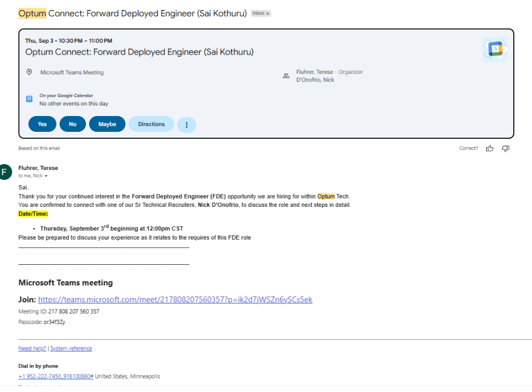The width and height of the screenshot is (532, 392).
Task: Click the Need help? link
Action: point(32,348)
